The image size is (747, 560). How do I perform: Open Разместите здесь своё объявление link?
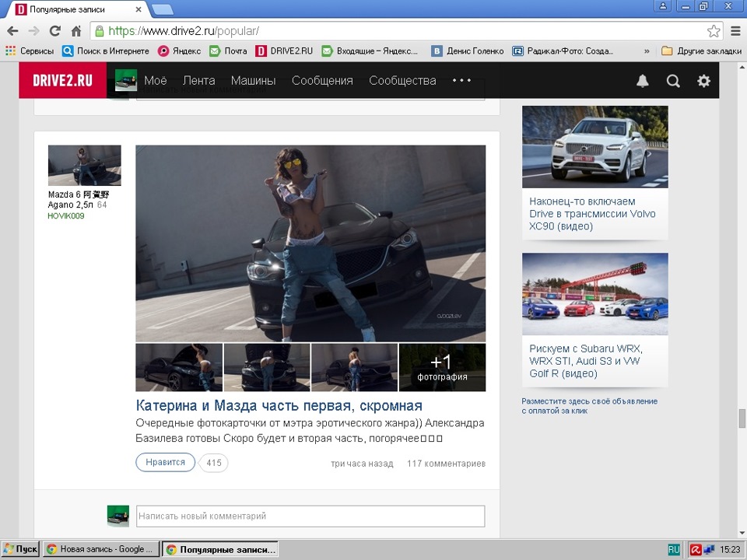[589, 406]
